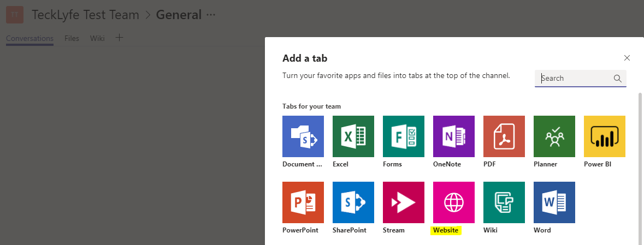Screen dimensions: 644x245
Task: Add the Forms app tab
Action: pos(403,136)
